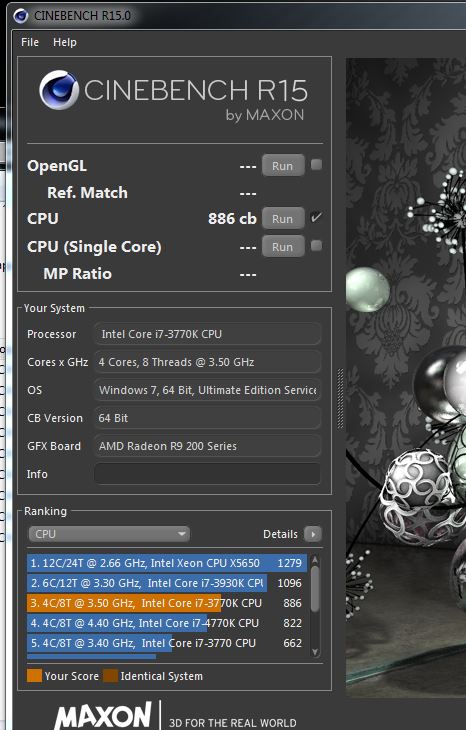466x730 pixels.
Task: Select the highlighted i7-3770K ranking entry
Action: pyautogui.click(x=167, y=603)
